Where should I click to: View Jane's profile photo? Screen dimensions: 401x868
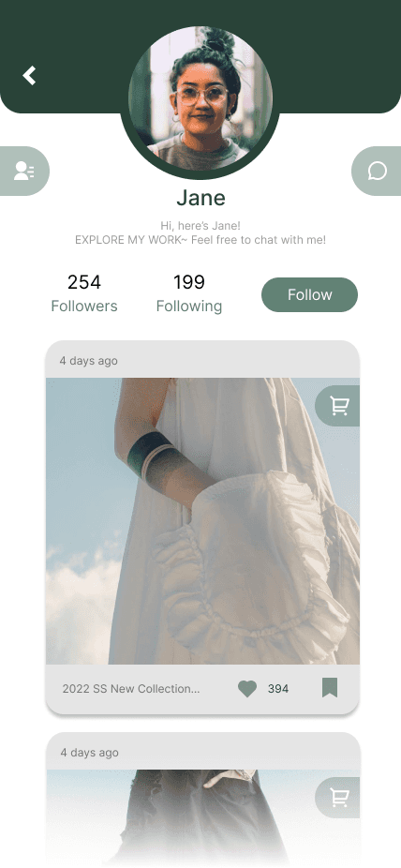pyautogui.click(x=200, y=98)
